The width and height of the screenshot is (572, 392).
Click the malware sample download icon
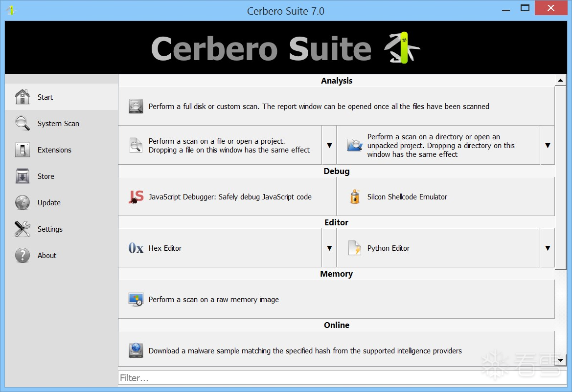coord(136,350)
